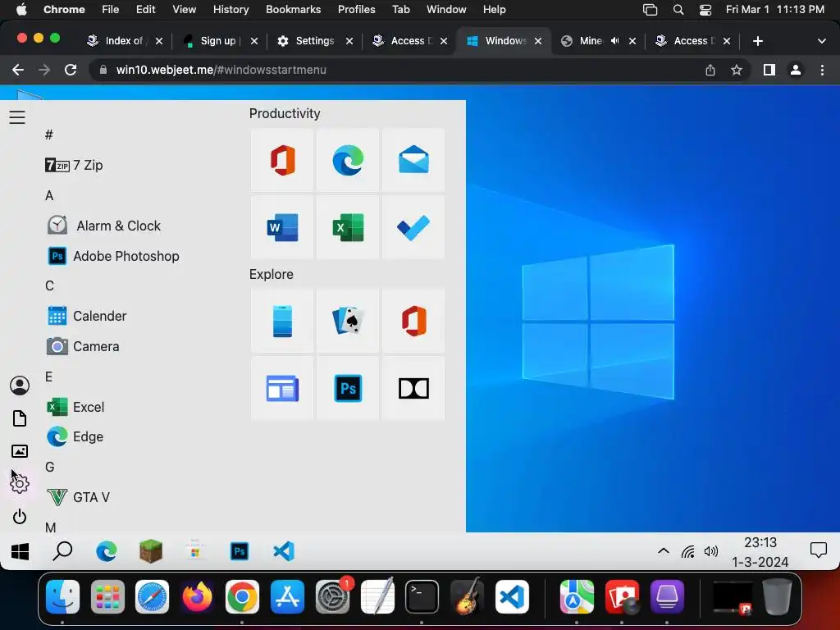
Task: Open the Word tile
Action: [x=282, y=227]
